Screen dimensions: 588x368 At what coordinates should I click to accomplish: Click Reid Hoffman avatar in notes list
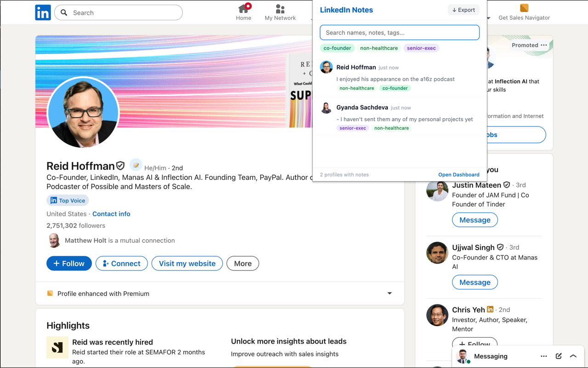pyautogui.click(x=326, y=67)
